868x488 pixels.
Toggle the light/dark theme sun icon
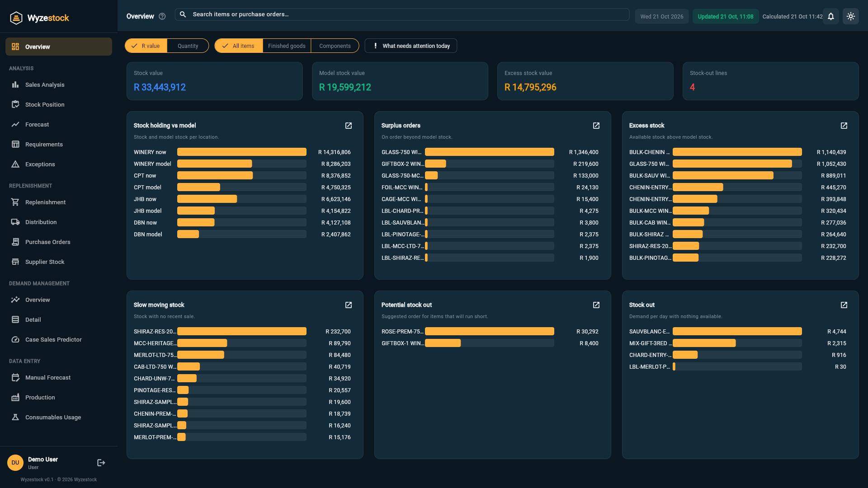(x=851, y=16)
